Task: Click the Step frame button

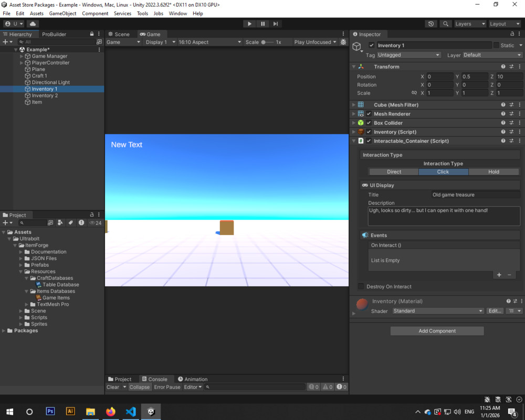Action: click(276, 24)
